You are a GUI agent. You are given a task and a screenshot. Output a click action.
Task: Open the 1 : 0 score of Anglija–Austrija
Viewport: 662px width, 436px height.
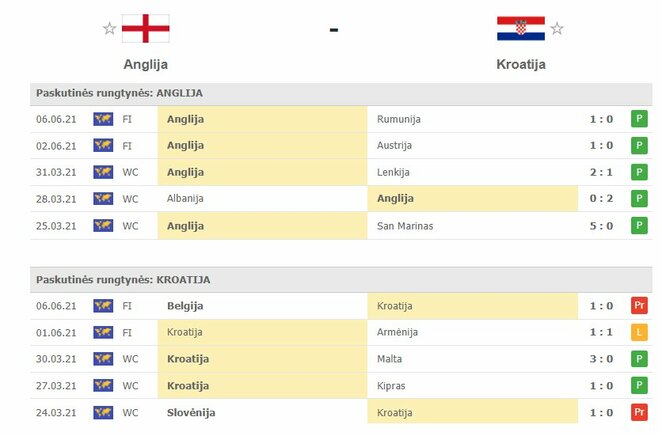tap(601, 146)
